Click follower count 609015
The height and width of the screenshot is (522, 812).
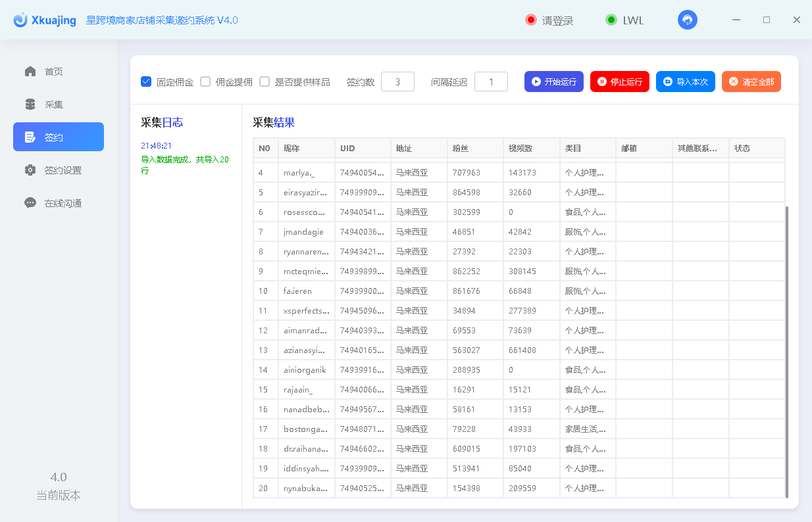[x=467, y=449]
